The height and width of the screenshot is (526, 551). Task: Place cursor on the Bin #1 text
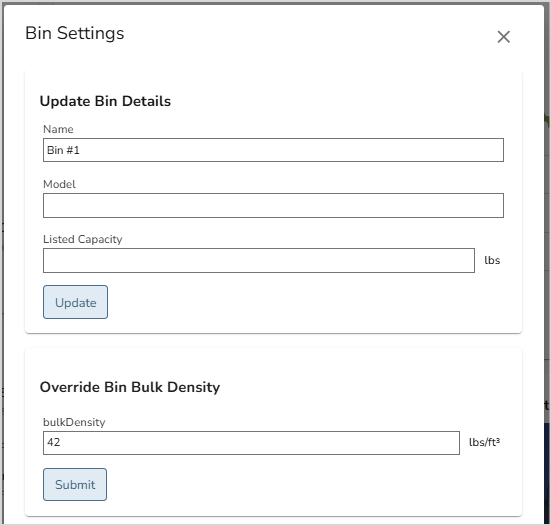[63, 150]
